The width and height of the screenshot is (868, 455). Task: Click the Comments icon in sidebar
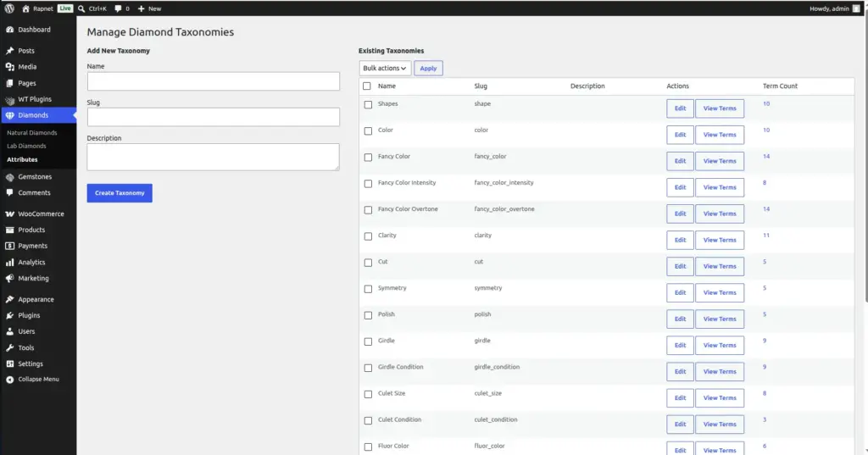tap(9, 192)
